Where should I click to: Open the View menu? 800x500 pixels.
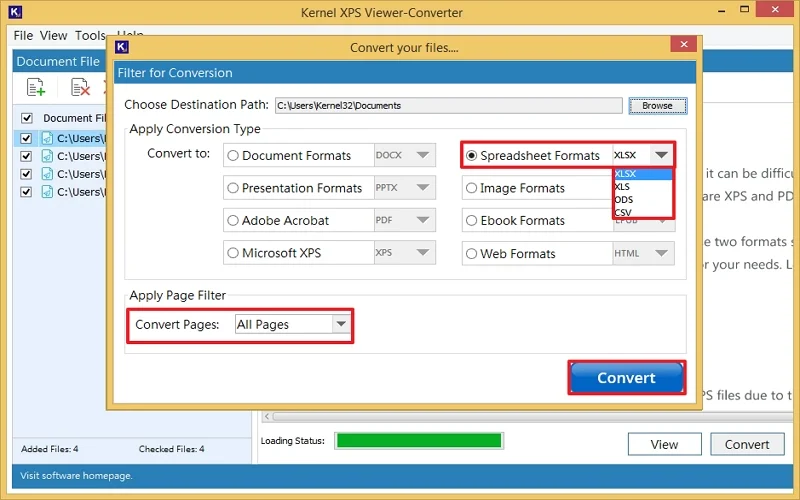point(53,36)
